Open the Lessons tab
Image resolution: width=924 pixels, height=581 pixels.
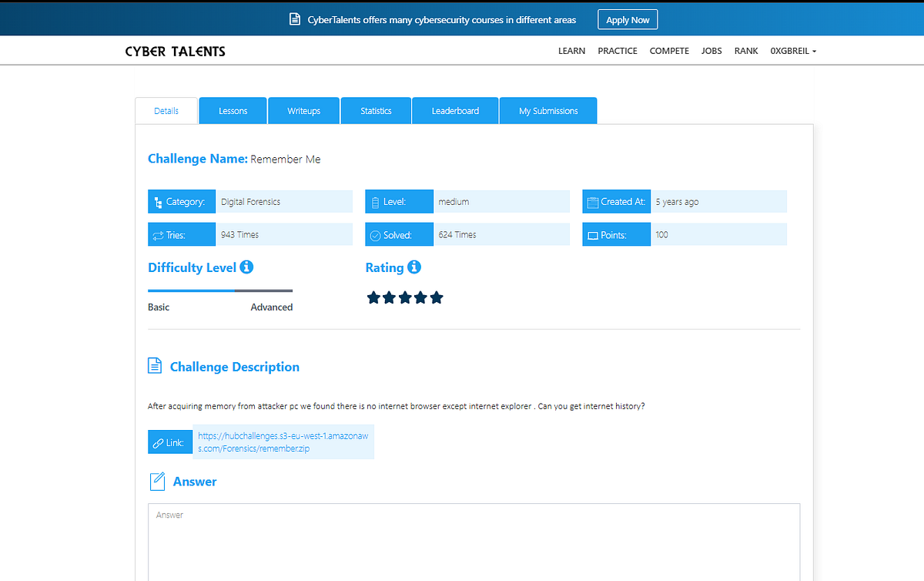(x=233, y=111)
